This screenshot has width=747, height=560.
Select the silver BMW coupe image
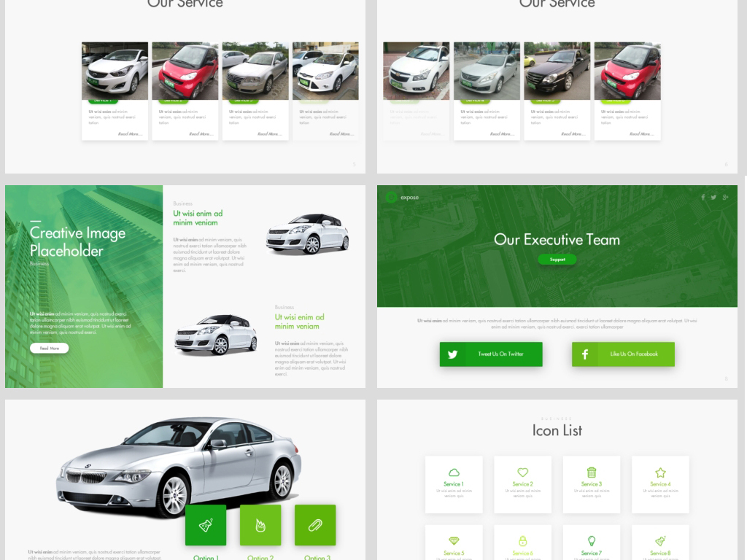[x=179, y=467]
